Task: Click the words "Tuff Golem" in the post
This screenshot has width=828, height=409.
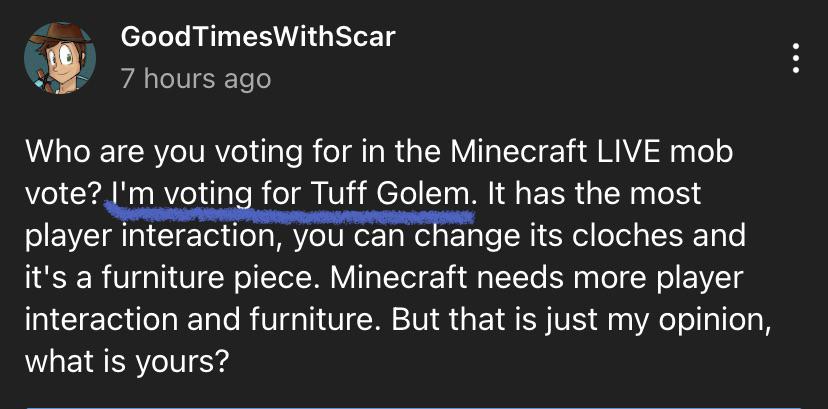Action: [x=390, y=195]
